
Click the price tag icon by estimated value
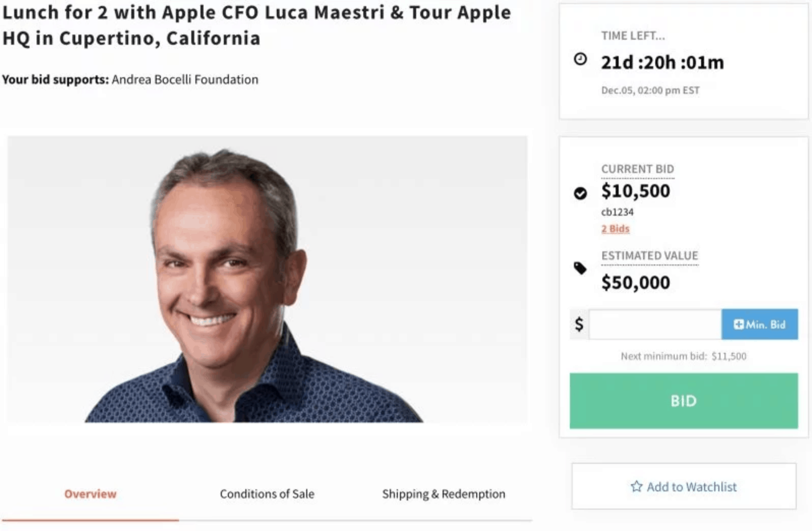(x=580, y=268)
